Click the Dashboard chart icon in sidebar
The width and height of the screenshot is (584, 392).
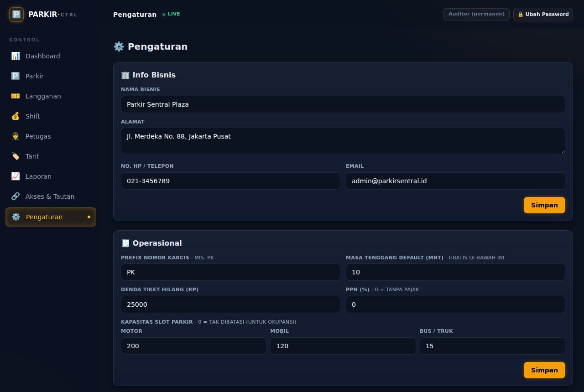click(x=16, y=56)
